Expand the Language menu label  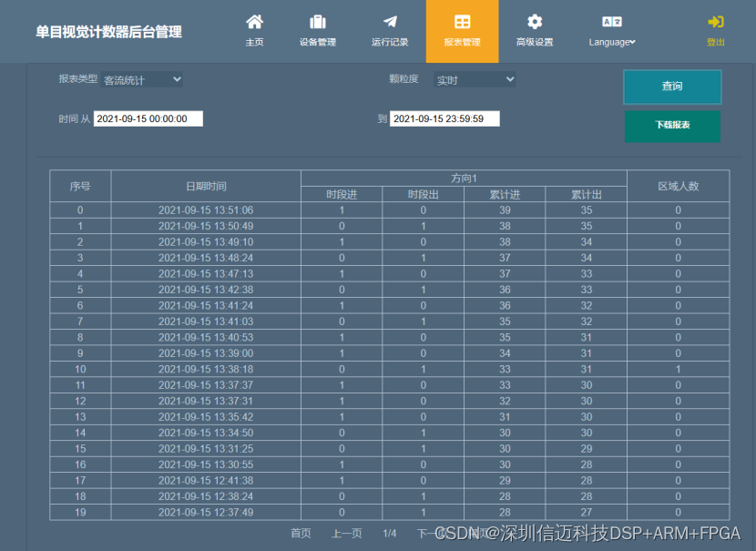(612, 42)
